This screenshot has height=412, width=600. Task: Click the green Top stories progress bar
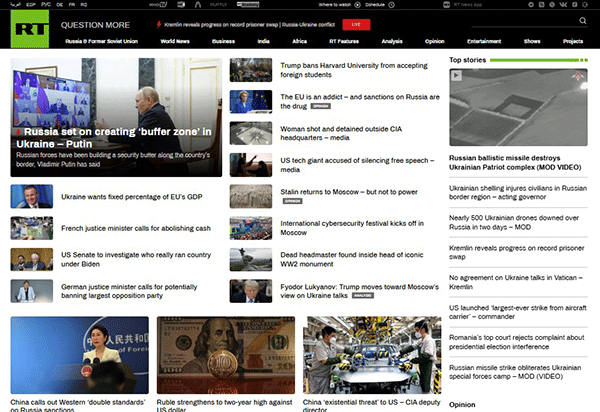coord(539,60)
